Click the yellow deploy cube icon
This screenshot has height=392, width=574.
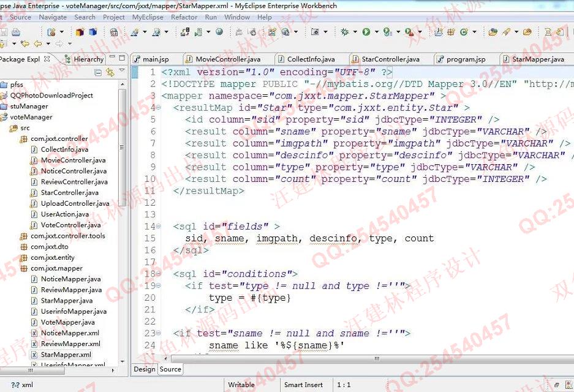(x=80, y=32)
